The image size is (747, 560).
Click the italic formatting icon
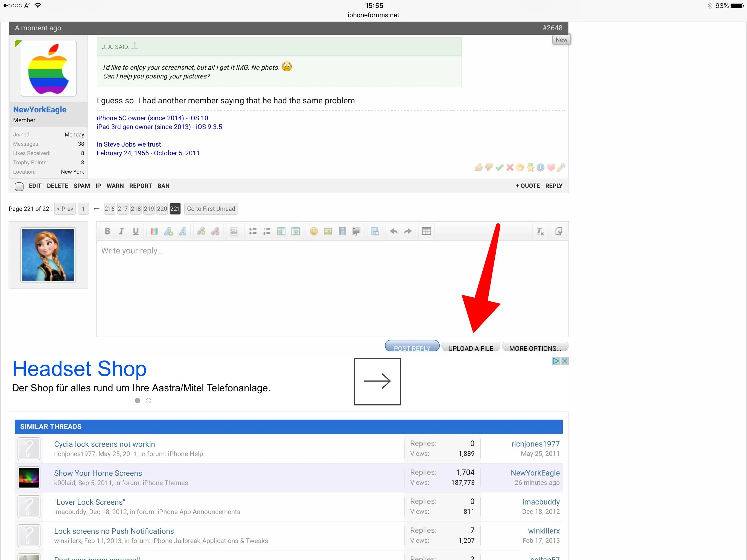[x=121, y=231]
